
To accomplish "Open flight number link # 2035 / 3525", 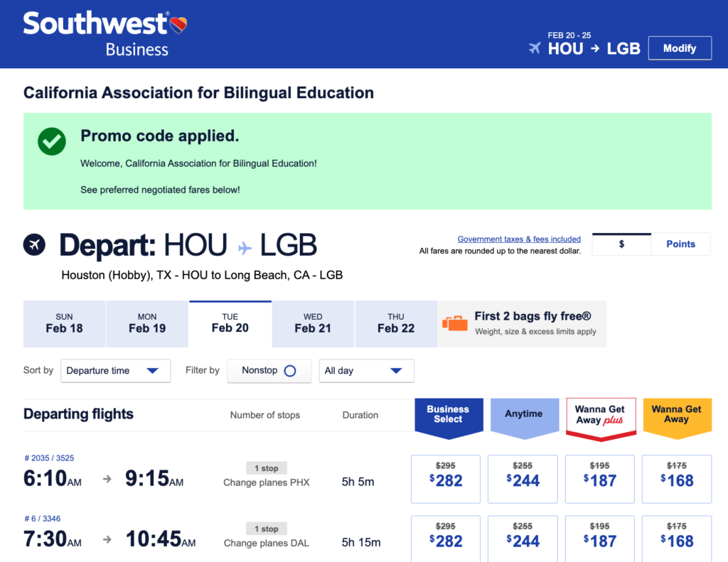I will pyautogui.click(x=49, y=458).
